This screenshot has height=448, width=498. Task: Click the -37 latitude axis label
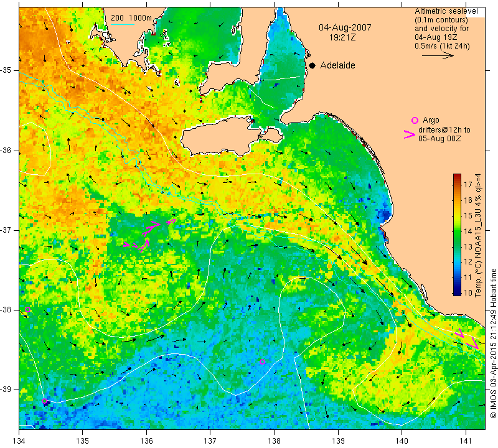pyautogui.click(x=7, y=230)
